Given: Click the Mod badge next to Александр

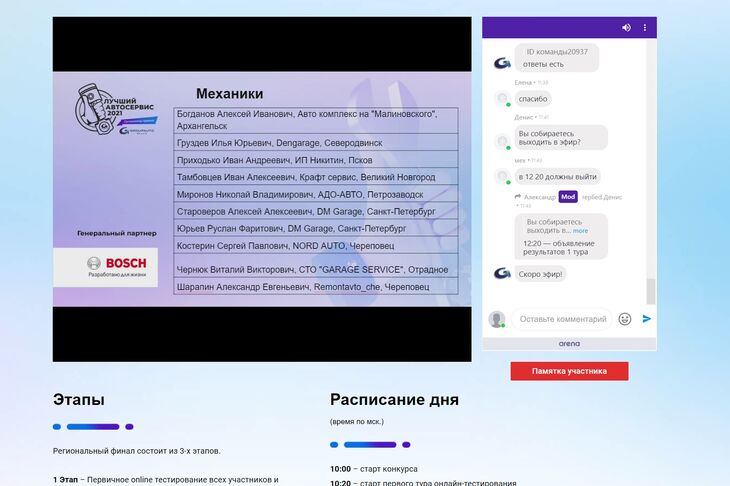Looking at the screenshot, I should 568,197.
